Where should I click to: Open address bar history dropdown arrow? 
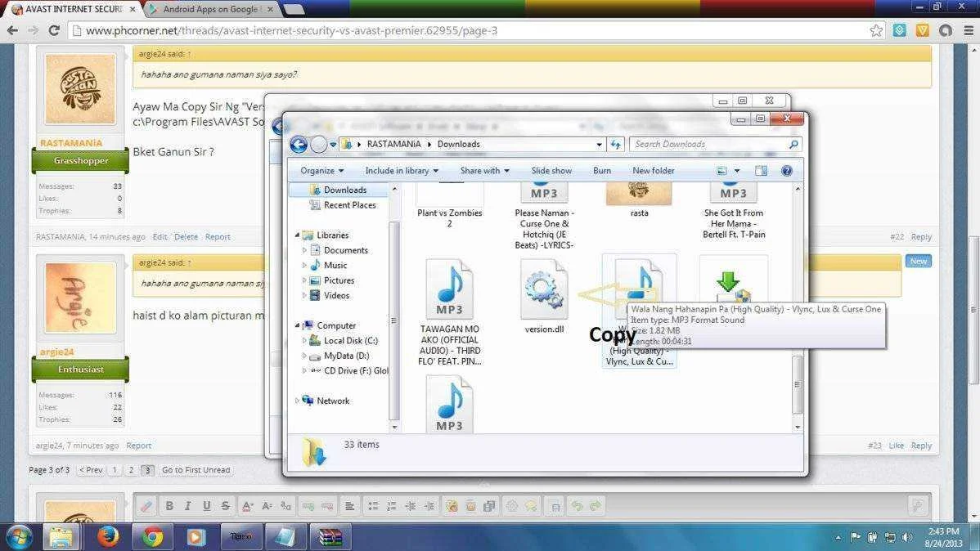(599, 145)
